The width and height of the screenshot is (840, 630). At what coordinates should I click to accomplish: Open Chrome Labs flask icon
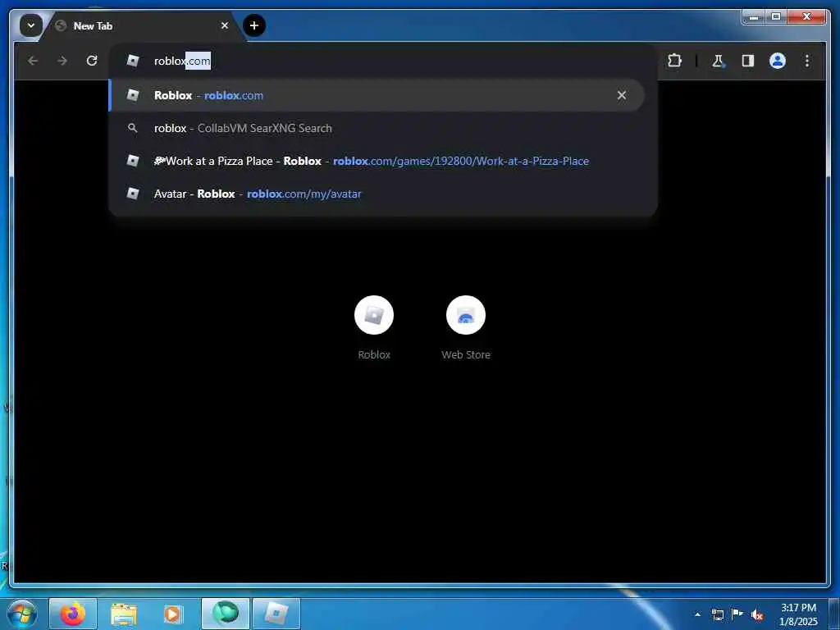coord(718,61)
